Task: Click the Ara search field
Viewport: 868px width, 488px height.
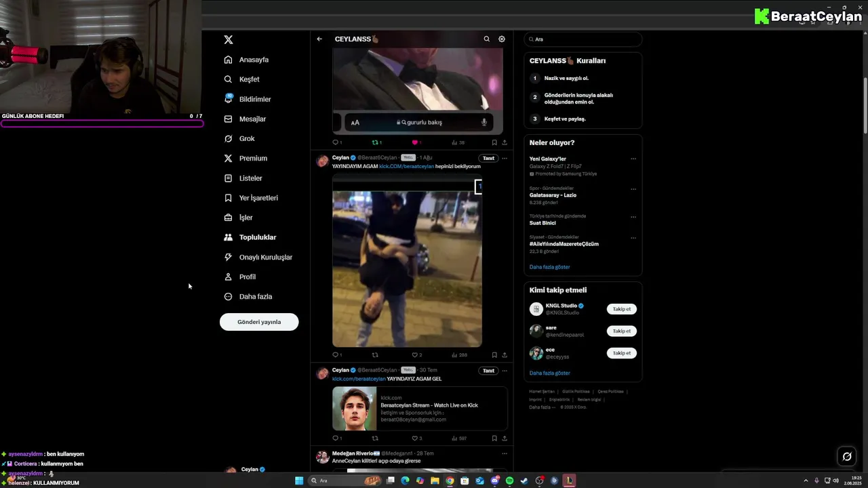Action: pyautogui.click(x=583, y=39)
